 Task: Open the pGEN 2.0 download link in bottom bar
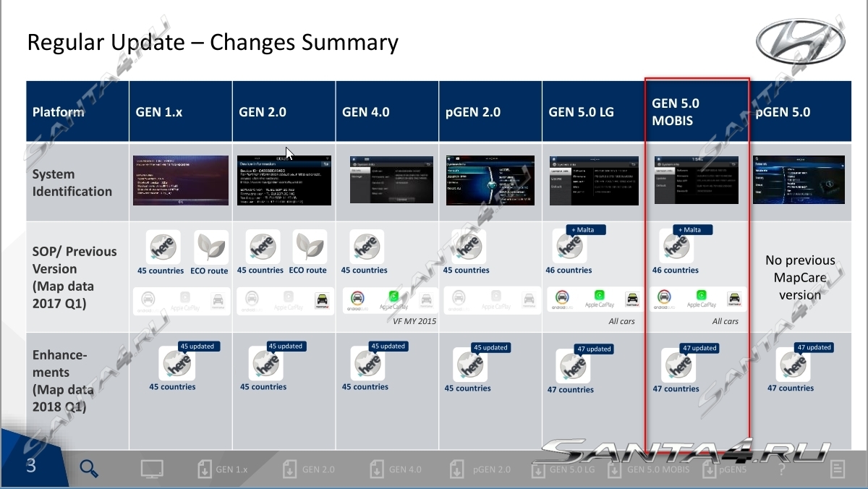480,469
